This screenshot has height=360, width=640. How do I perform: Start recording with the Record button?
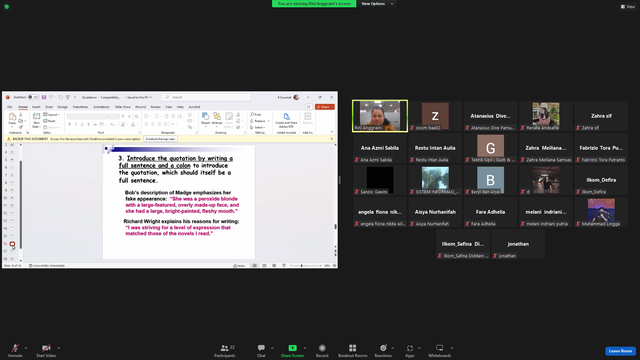[x=322, y=350]
